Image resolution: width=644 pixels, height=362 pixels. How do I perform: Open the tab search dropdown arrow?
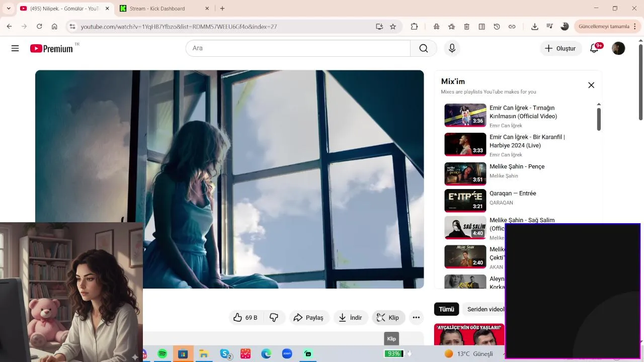click(9, 9)
